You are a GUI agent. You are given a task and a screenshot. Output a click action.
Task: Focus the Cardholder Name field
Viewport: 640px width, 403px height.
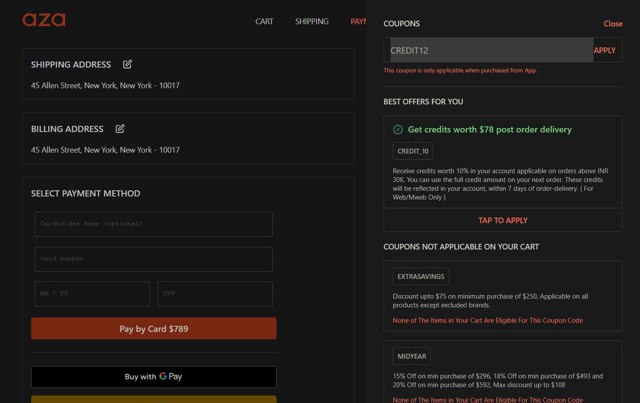[153, 224]
